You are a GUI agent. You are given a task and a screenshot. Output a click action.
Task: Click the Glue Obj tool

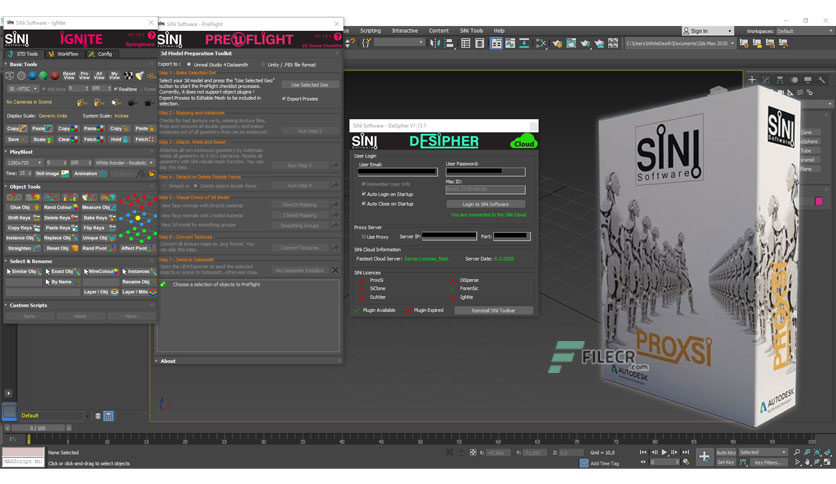(23, 207)
